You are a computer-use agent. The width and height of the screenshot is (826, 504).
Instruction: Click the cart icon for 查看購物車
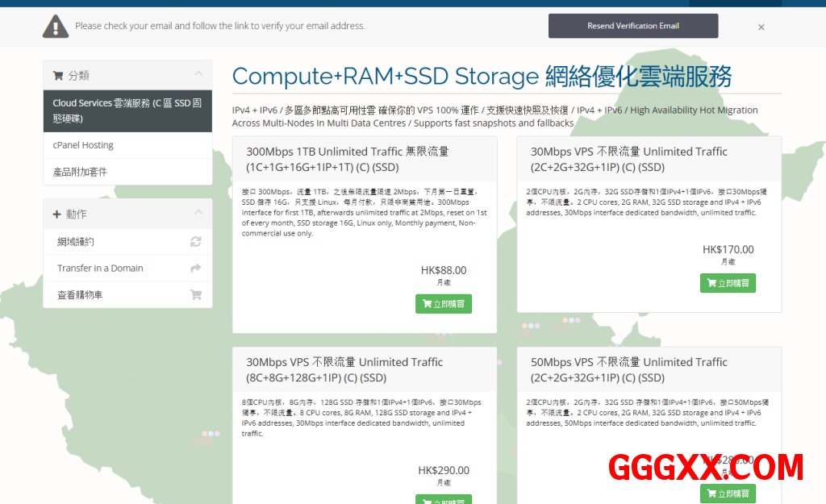(x=195, y=295)
